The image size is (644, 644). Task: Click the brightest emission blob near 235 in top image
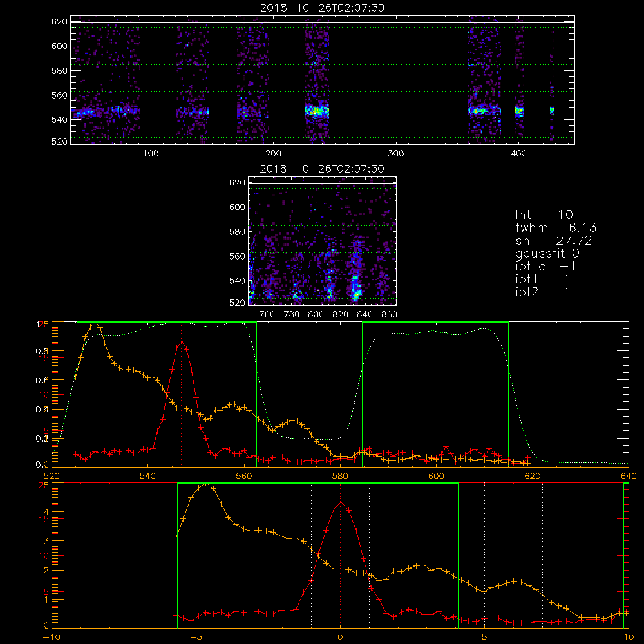coord(317,111)
